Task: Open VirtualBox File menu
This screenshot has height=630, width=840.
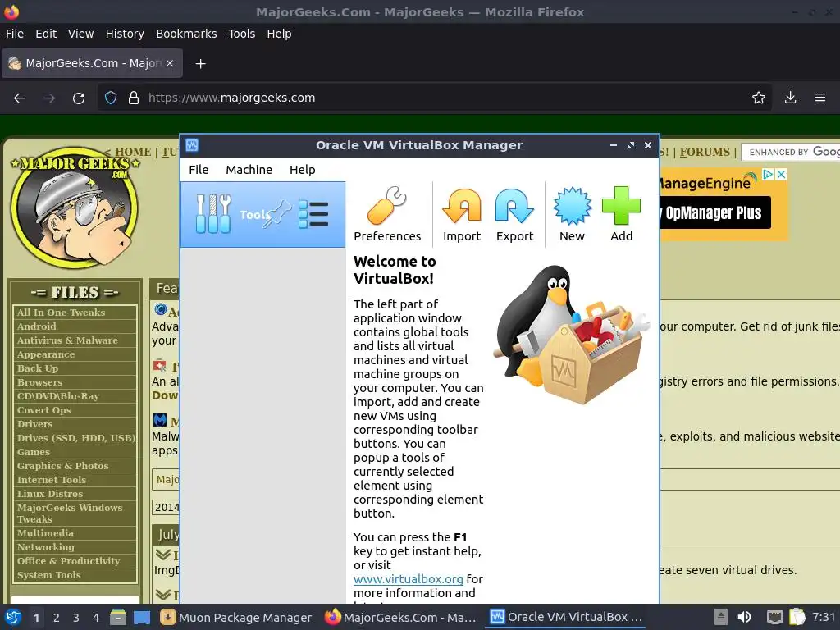Action: 199,170
